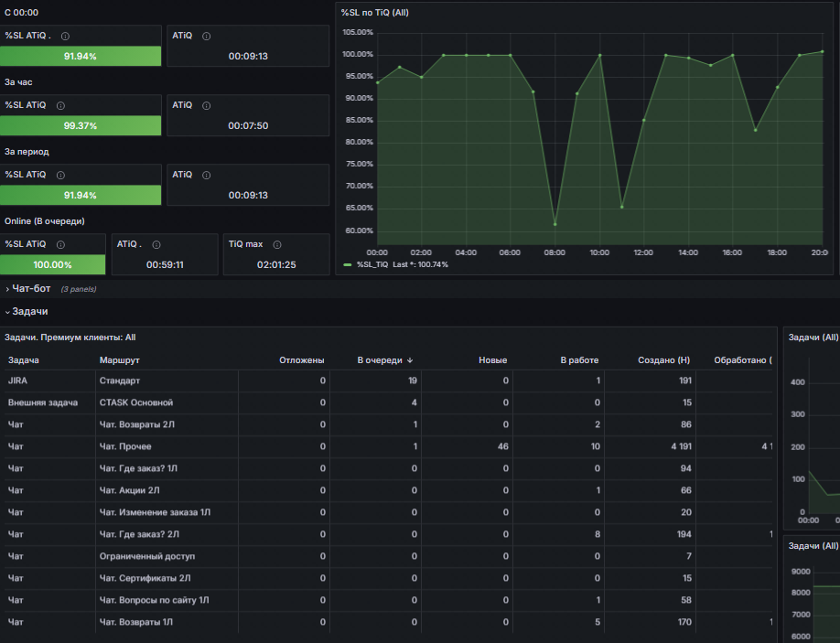Click info icon beside ATiQ under С 00:00
This screenshot has height=643, width=840.
pyautogui.click(x=206, y=37)
